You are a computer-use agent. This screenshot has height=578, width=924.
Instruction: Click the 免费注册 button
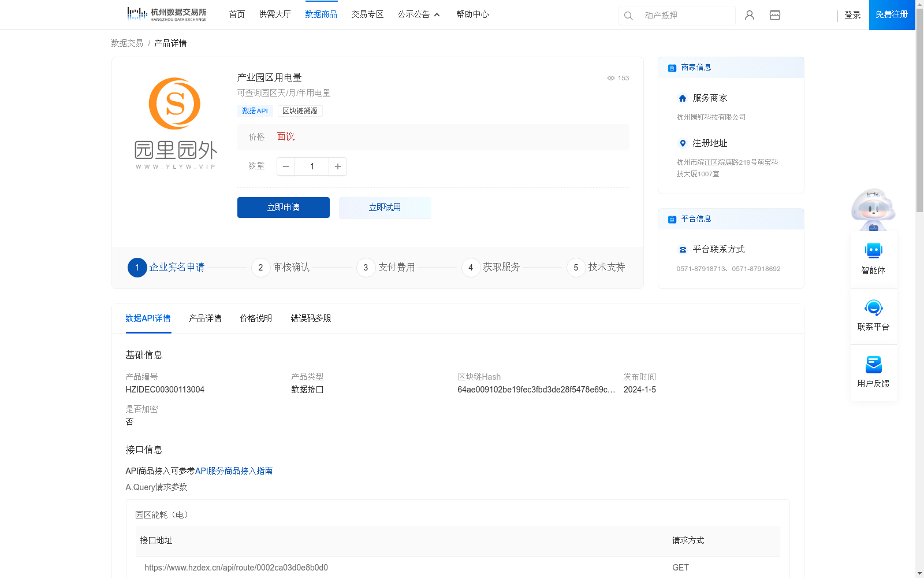(892, 14)
